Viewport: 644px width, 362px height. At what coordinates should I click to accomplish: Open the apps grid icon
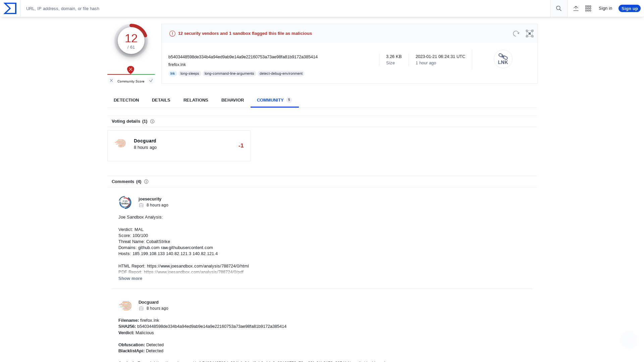pyautogui.click(x=588, y=8)
